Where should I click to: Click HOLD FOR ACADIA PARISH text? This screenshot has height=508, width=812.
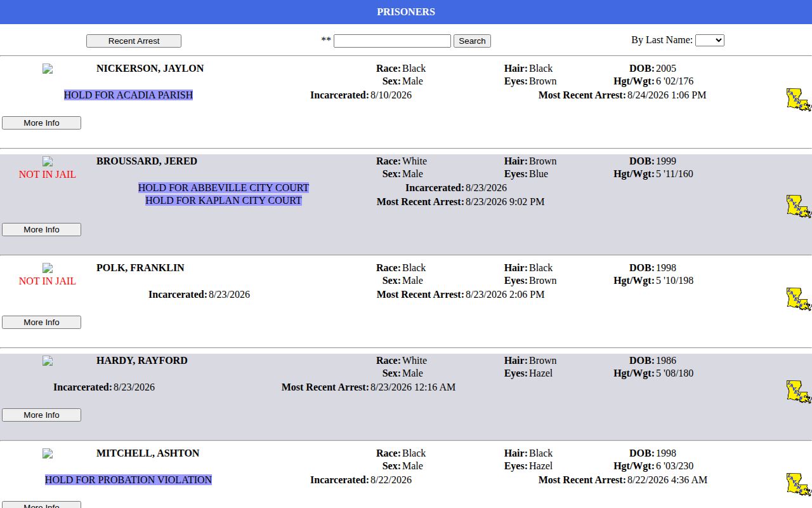point(128,95)
